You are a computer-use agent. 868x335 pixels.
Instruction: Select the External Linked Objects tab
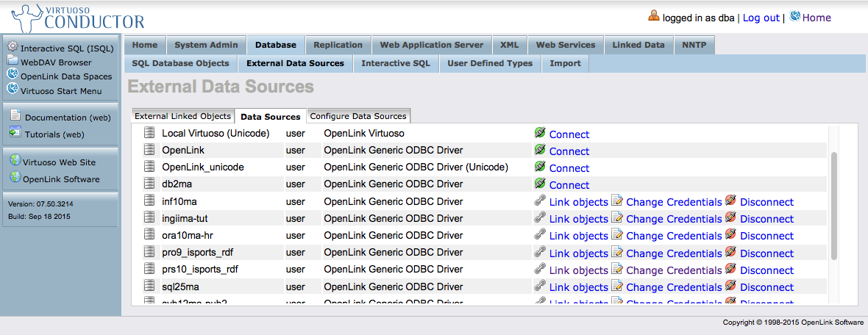click(182, 116)
